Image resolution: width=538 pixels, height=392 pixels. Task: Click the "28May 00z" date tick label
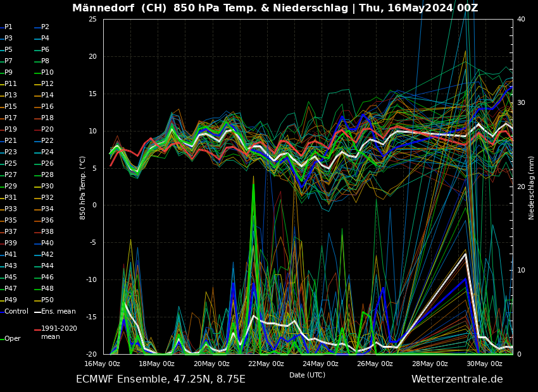point(430,364)
